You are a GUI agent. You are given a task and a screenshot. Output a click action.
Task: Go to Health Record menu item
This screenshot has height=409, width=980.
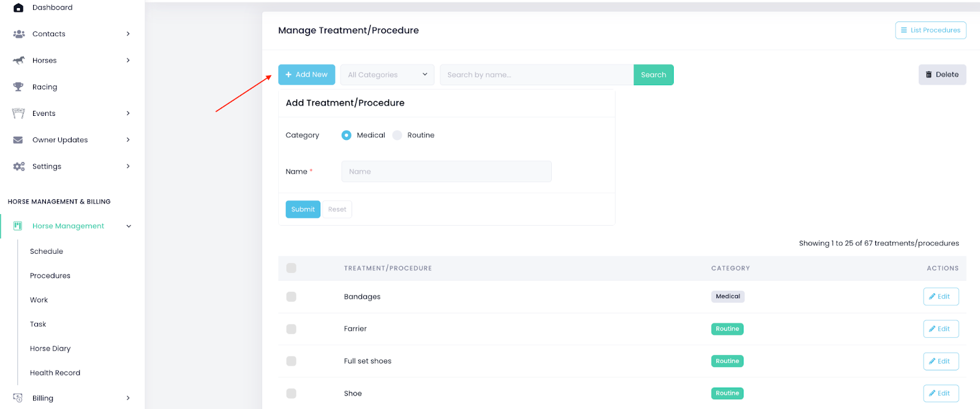click(55, 373)
